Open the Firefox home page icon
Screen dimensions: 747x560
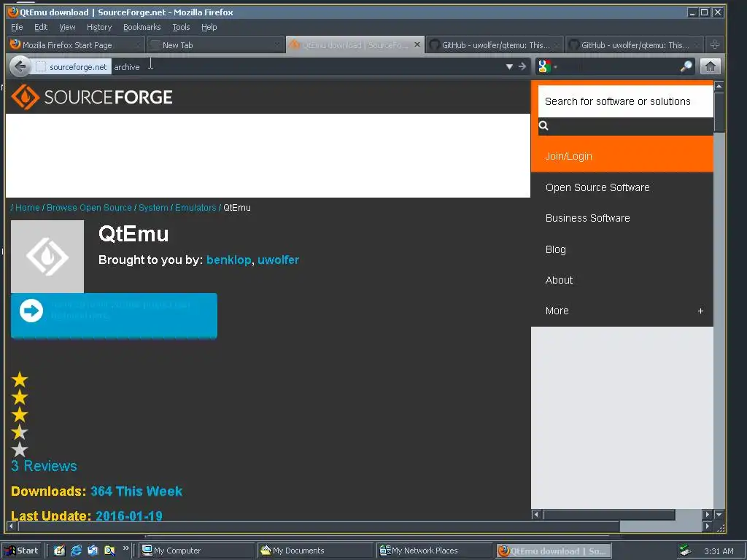(x=710, y=66)
